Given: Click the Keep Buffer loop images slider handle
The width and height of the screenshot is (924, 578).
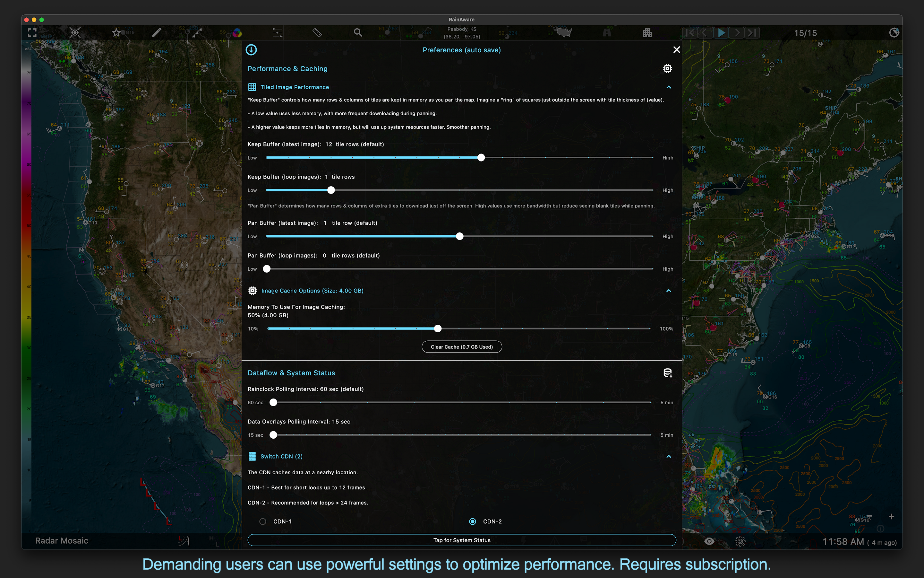Looking at the screenshot, I should 331,190.
